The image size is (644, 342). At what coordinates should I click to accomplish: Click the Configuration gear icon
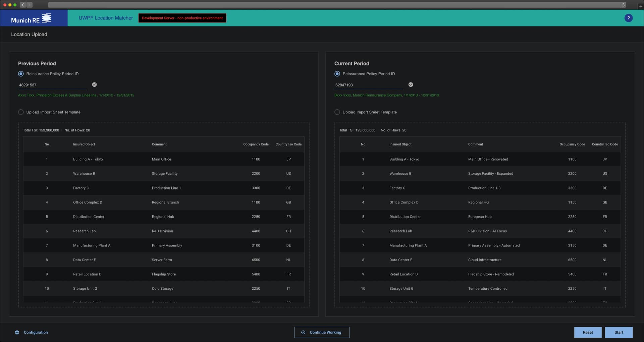point(17,332)
